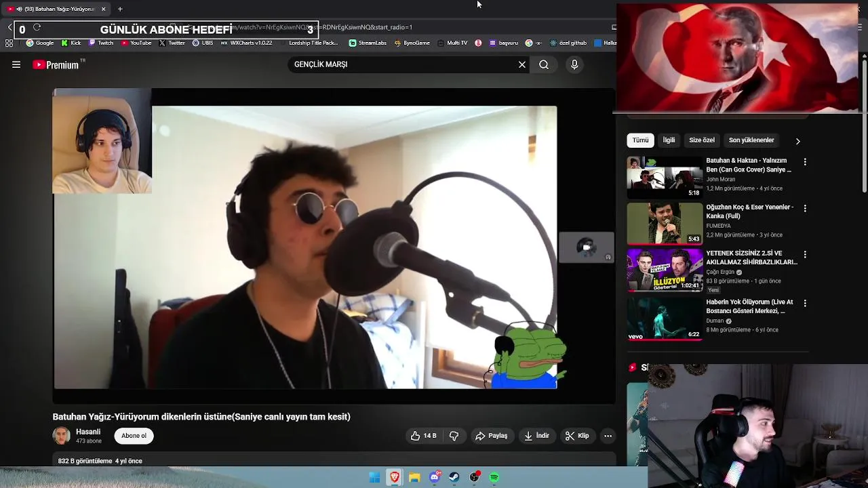Viewport: 868px width, 488px height.
Task: Subscribe using the Abone ol button
Action: (134, 436)
